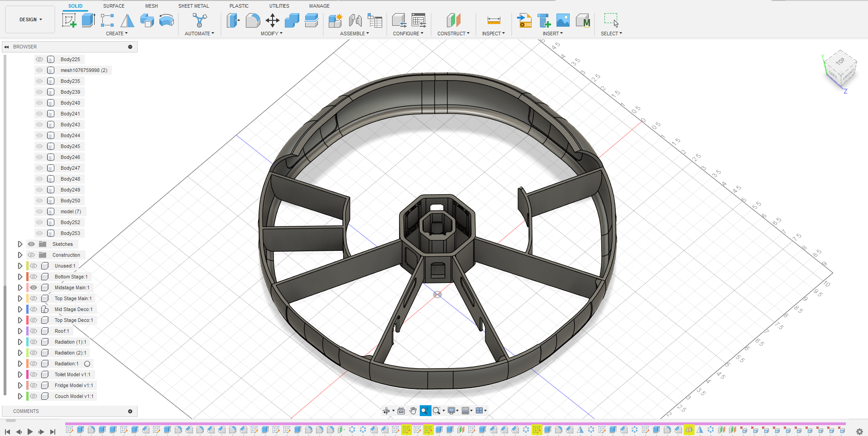This screenshot has height=436, width=868.
Task: Activate the Select window tool
Action: coord(611,20)
